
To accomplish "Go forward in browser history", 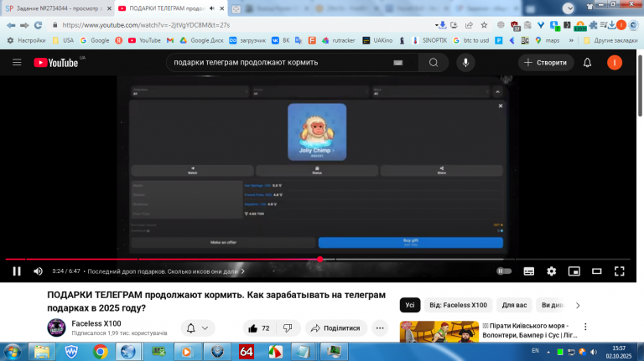I will (x=24, y=25).
